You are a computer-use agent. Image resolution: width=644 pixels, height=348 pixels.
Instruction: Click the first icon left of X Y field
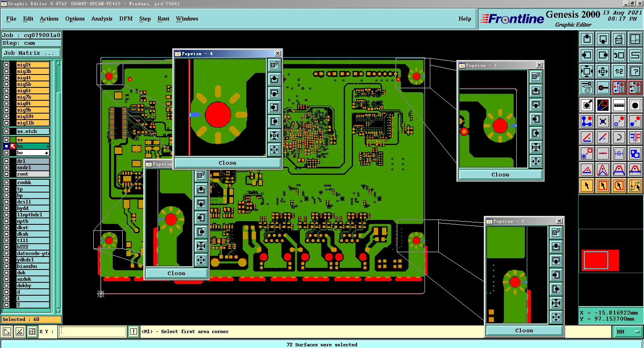(x=7, y=331)
